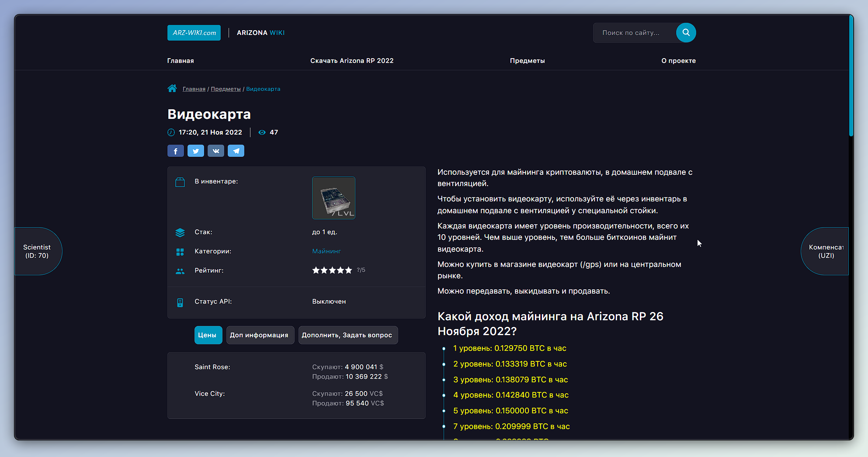Click the 26 500 VC$ buy price
The height and width of the screenshot is (457, 868).
pos(364,394)
